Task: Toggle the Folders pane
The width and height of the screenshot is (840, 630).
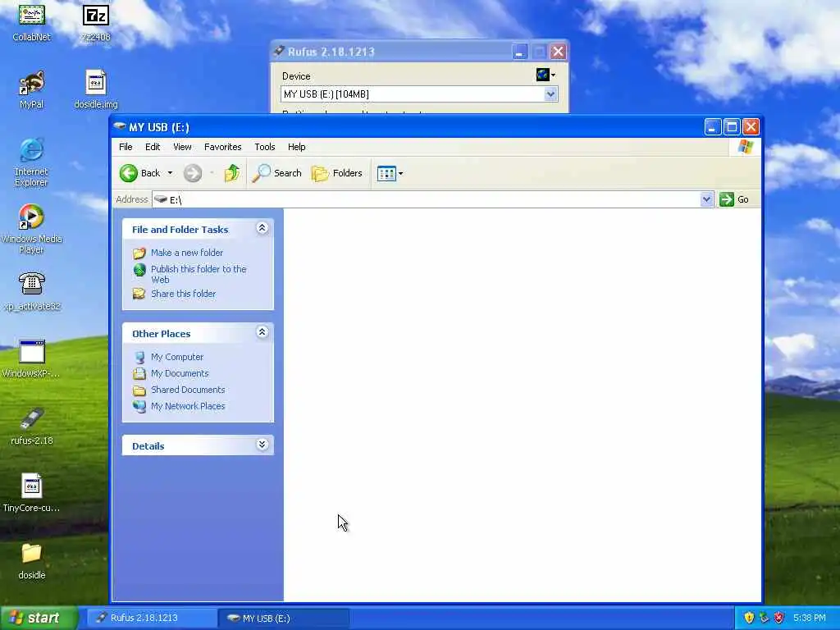Action: (337, 173)
